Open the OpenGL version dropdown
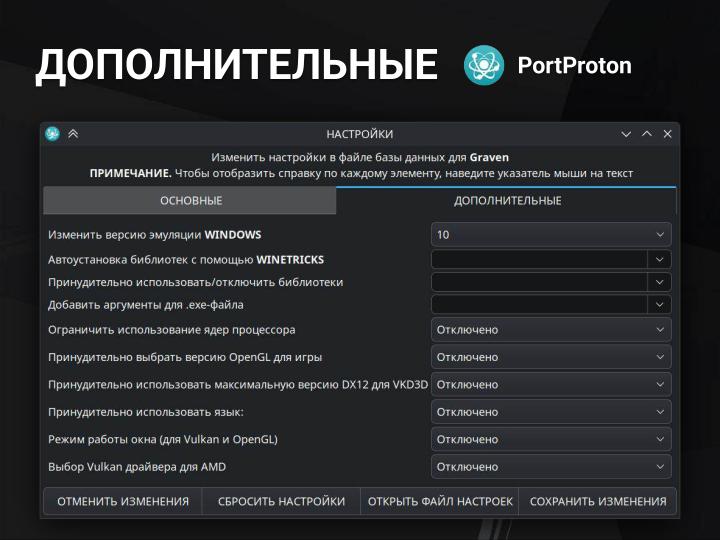720x540 pixels. click(551, 357)
